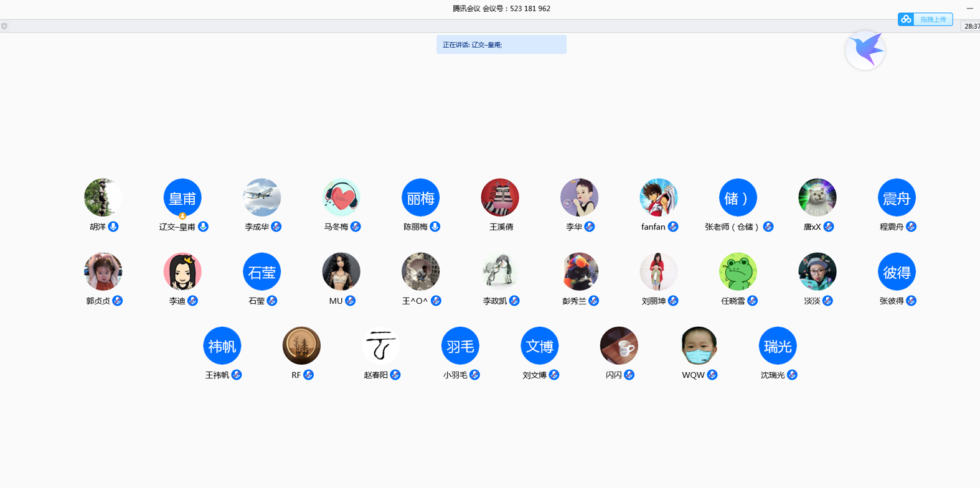Click the cloud upload icon at top right
This screenshot has height=488, width=980.
click(907, 19)
